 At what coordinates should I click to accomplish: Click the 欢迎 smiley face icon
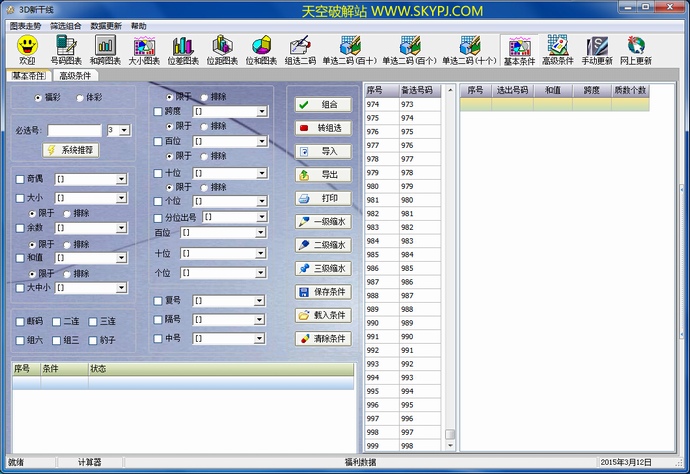coord(27,46)
